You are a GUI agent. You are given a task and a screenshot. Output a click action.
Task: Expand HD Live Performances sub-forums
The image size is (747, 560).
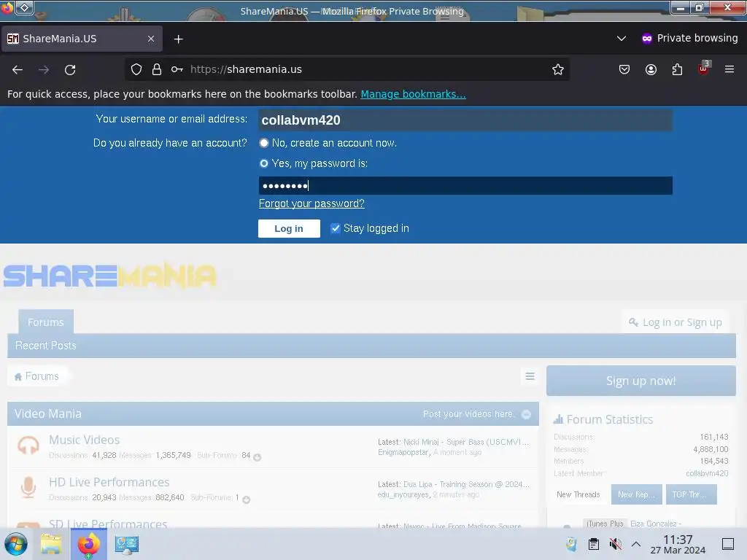point(247,499)
